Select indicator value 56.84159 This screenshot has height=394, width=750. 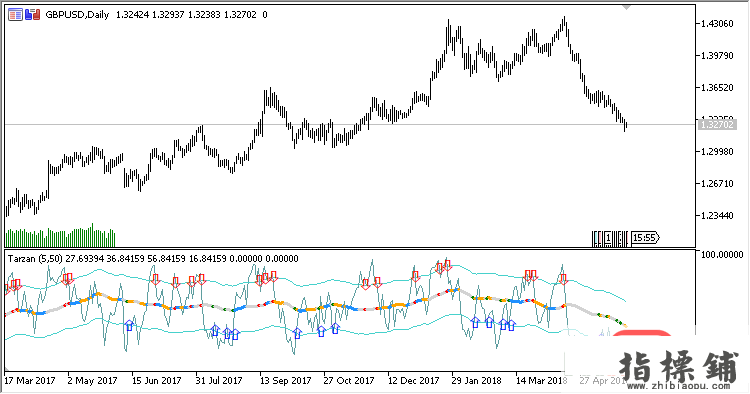point(167,259)
